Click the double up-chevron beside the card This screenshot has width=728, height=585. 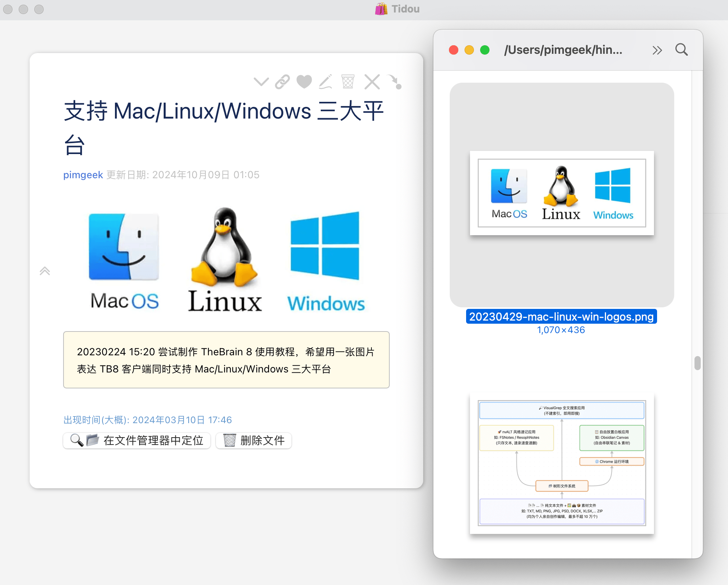point(45,271)
